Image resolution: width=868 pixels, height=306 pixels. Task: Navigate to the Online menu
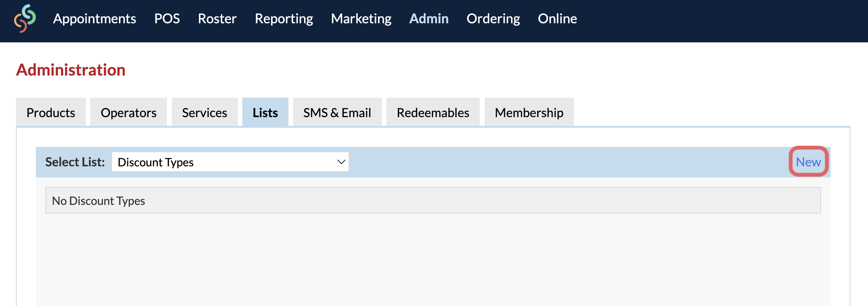point(557,19)
